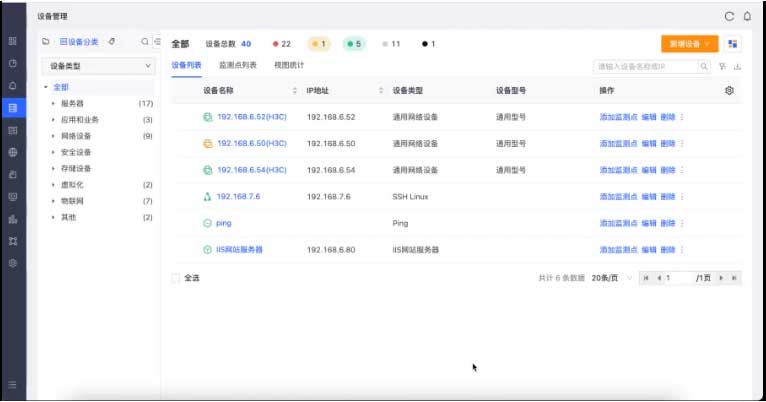
Task: Click status icon of 192.168.6.50(H3C) device
Action: pos(208,144)
